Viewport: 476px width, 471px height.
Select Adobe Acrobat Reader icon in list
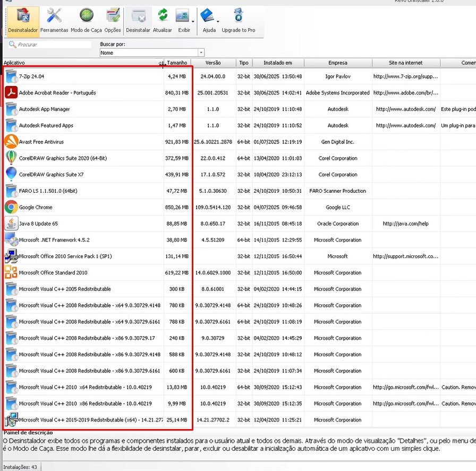point(11,93)
